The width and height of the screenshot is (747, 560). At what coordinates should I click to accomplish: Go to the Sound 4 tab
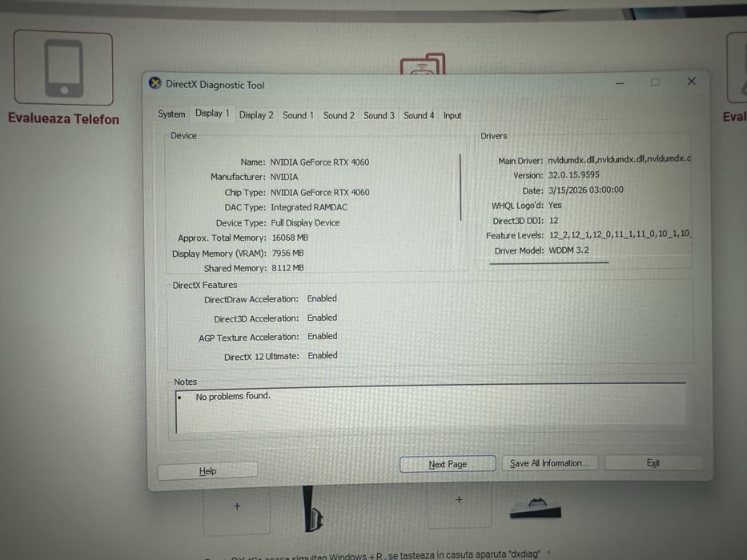point(419,115)
